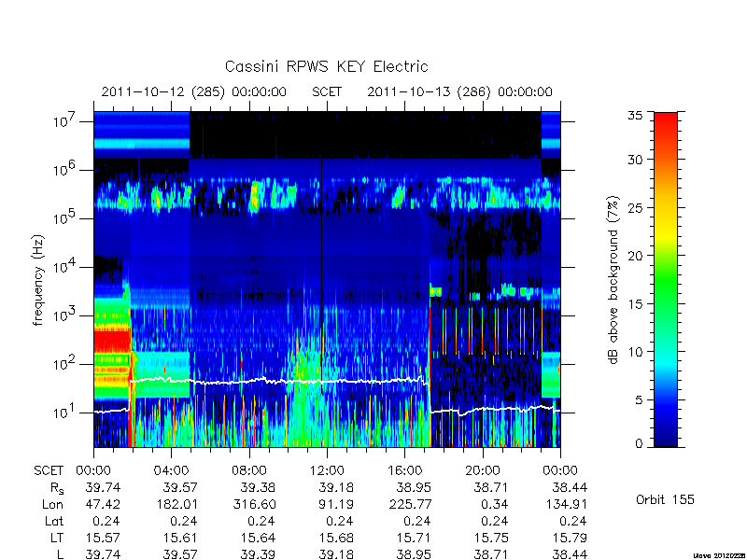The width and height of the screenshot is (747, 560).
Task: Click longitude value "47.42"
Action: pos(103,504)
